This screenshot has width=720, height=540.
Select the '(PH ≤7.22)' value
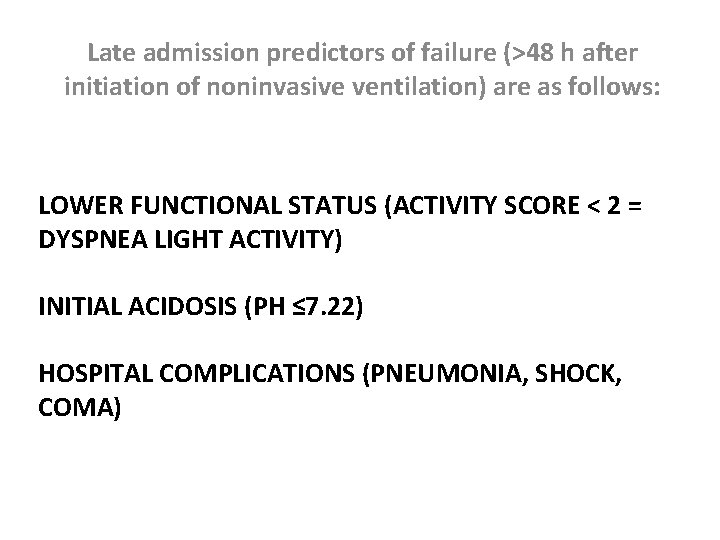304,306
